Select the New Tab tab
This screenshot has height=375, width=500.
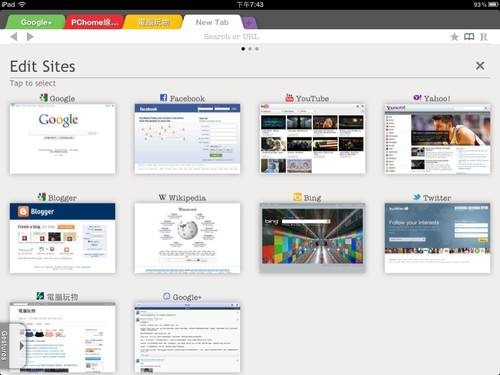212,22
